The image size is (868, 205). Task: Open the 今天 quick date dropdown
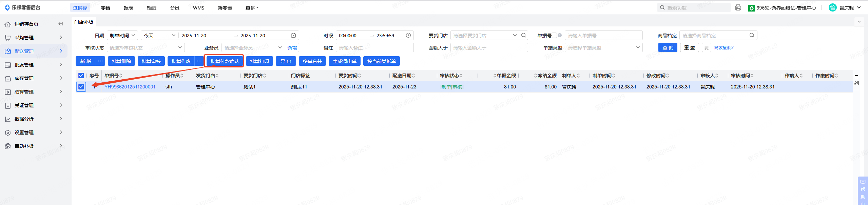click(159, 35)
